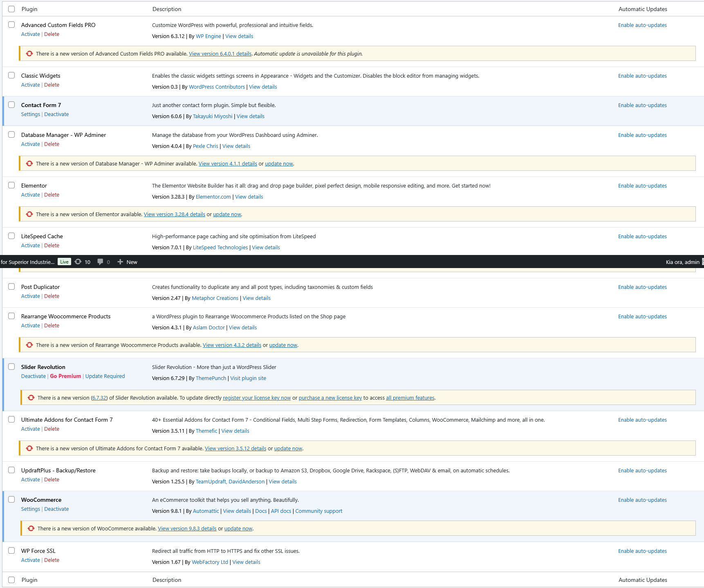Open all premium features link
Screen dimensions: 704x588
click(410, 398)
